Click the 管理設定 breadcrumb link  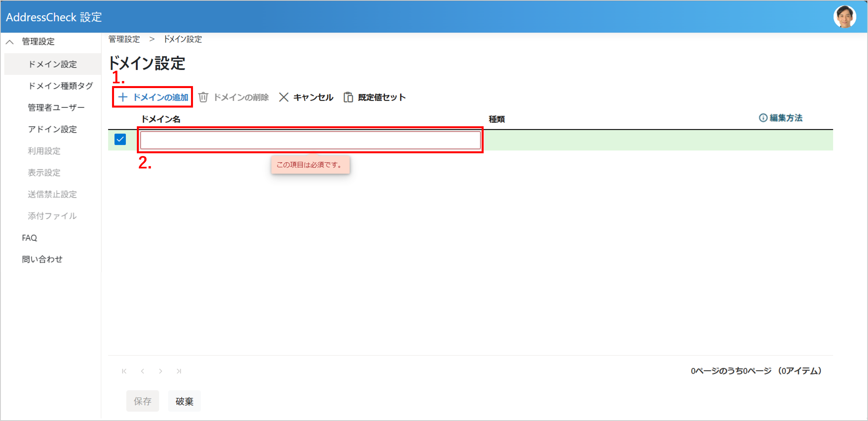124,39
